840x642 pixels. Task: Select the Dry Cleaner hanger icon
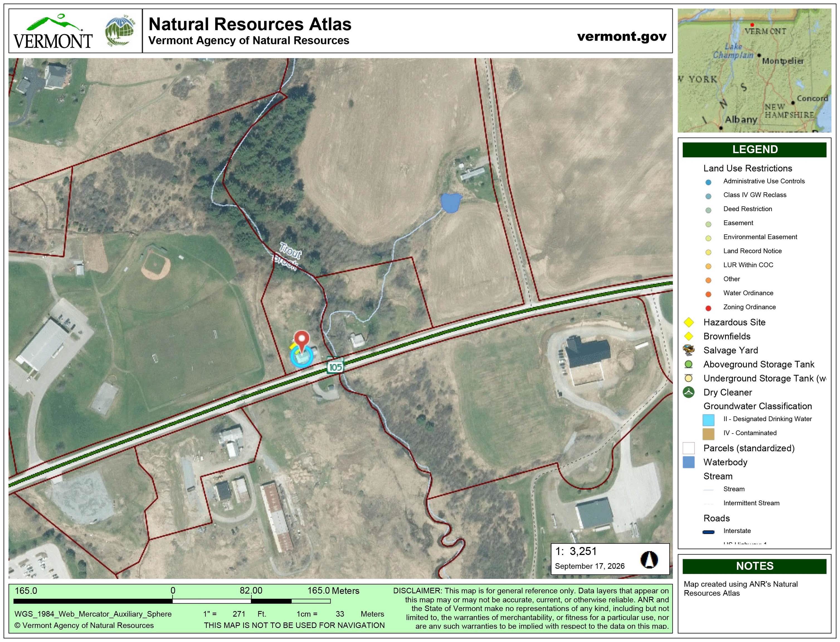pyautogui.click(x=688, y=392)
